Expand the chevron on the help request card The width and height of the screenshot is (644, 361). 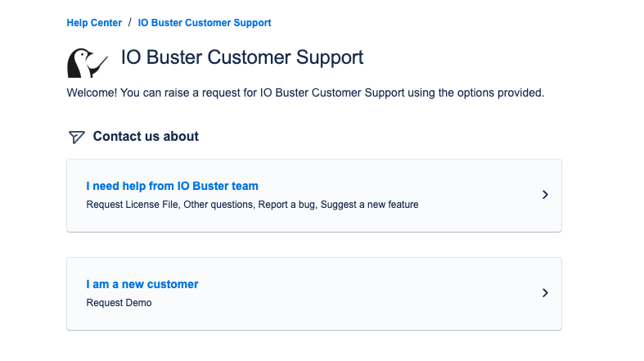click(545, 195)
